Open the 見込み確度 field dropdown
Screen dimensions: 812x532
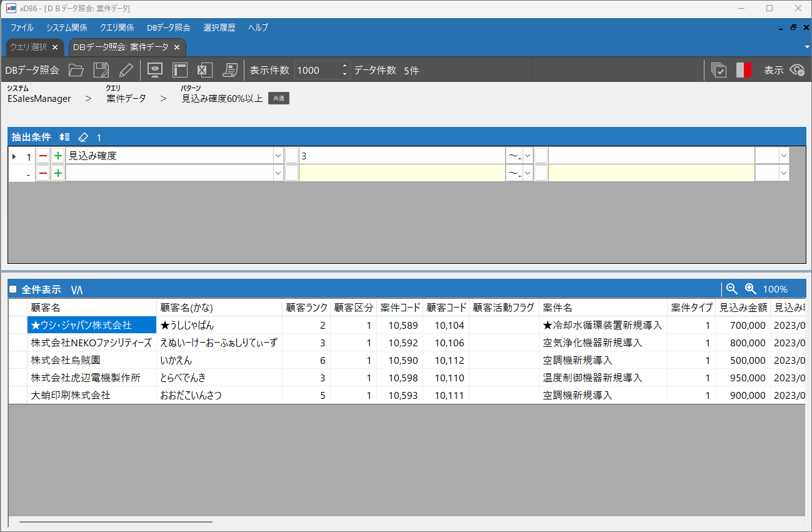point(278,156)
